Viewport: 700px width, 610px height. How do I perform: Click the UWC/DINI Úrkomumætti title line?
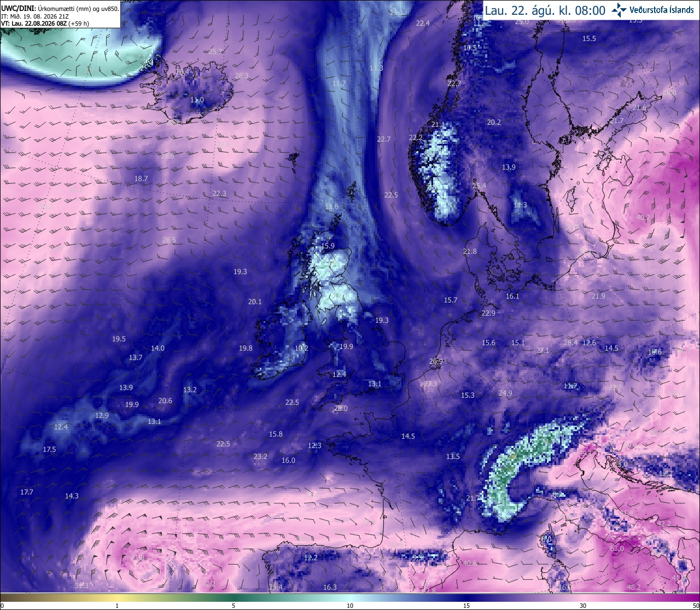pyautogui.click(x=60, y=9)
